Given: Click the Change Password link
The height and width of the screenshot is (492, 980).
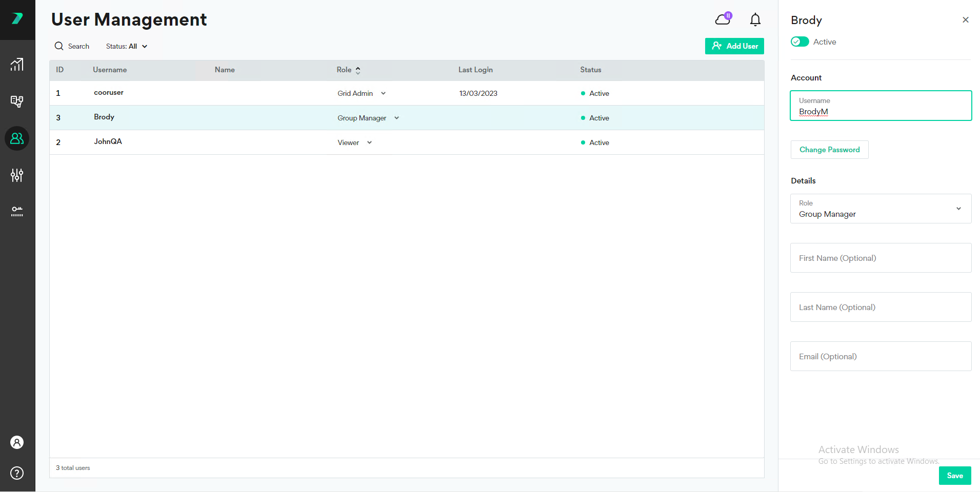Looking at the screenshot, I should click(x=829, y=150).
